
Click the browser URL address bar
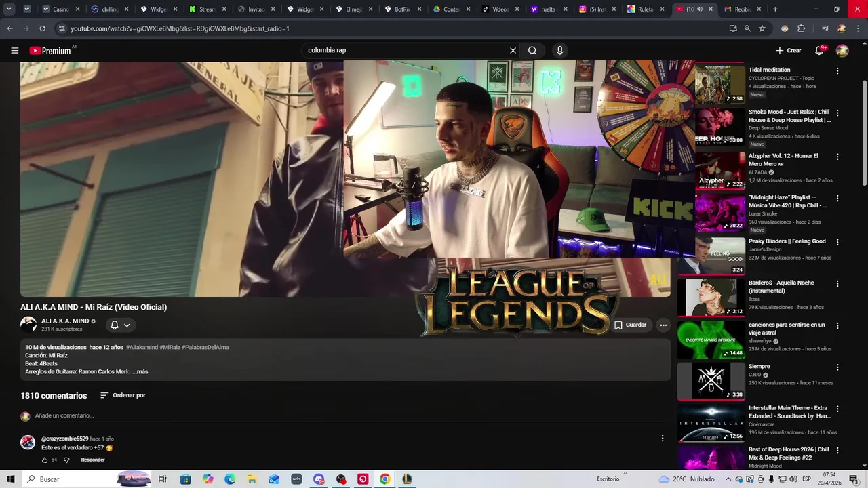coord(393,28)
